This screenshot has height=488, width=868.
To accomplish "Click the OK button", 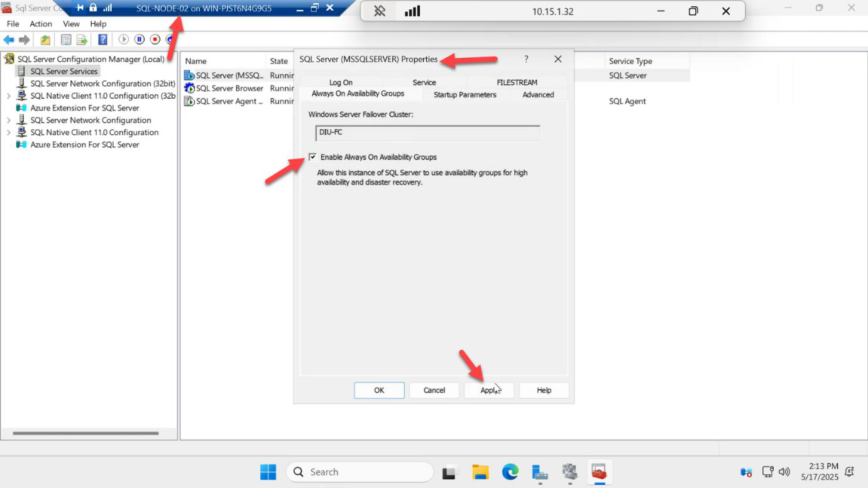I will click(x=379, y=390).
